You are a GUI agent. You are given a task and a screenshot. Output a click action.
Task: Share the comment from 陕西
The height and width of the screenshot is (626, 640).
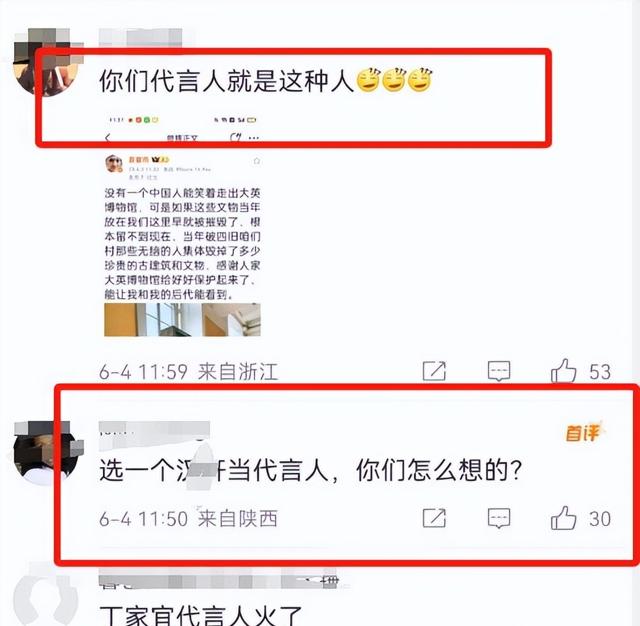434,518
